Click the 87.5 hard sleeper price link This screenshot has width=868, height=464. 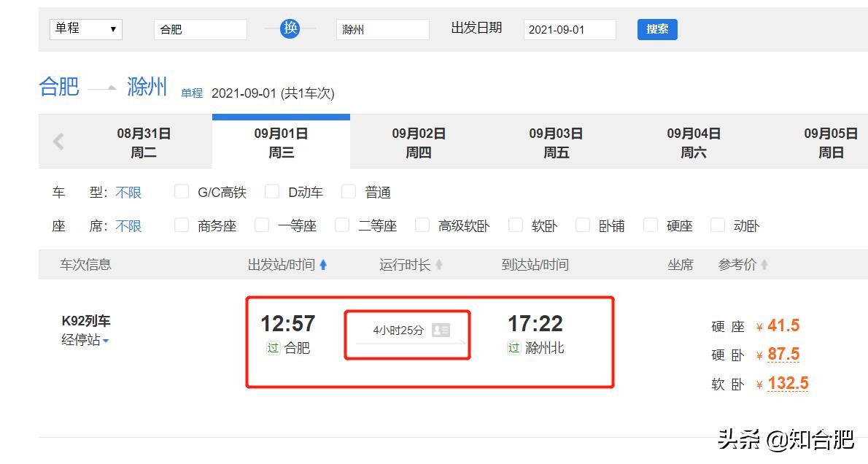pyautogui.click(x=783, y=355)
